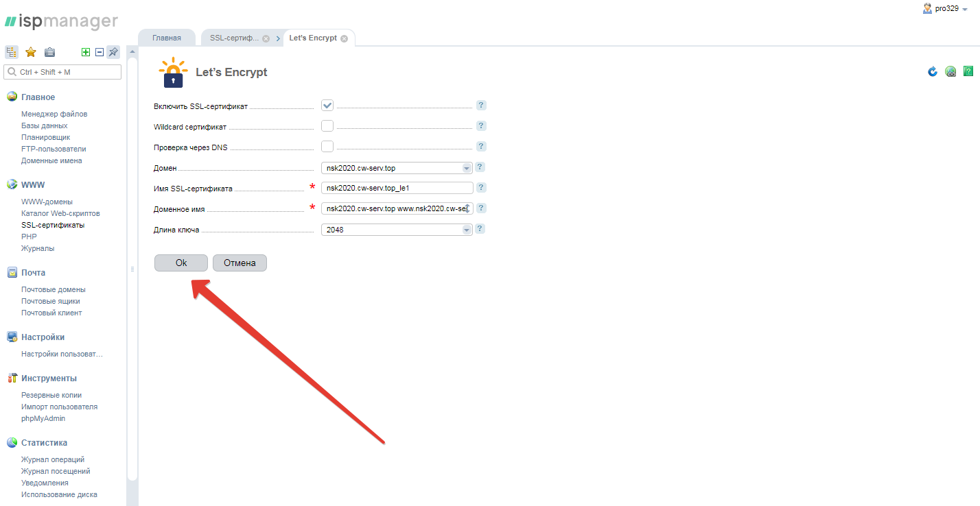Open Журнал операций link
Viewport: 980px width, 506px height.
53,459
